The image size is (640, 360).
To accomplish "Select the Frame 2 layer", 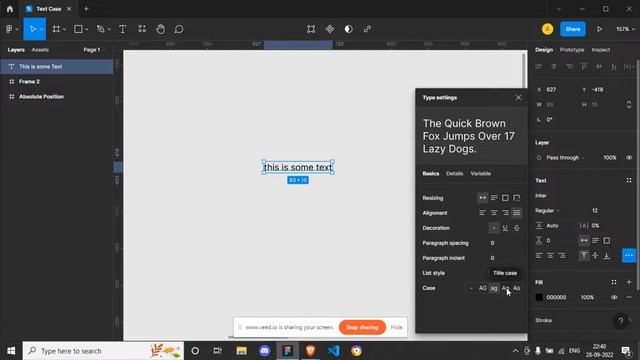I will [x=57, y=82].
